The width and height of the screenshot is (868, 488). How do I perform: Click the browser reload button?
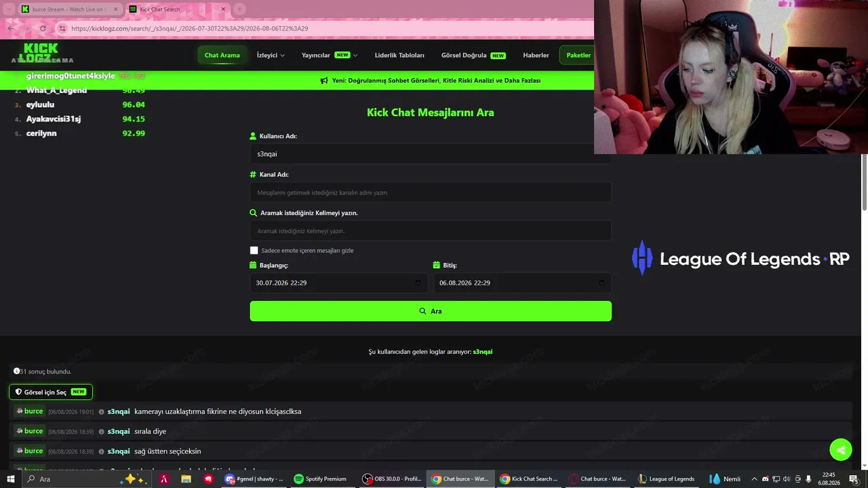pyautogui.click(x=43, y=28)
